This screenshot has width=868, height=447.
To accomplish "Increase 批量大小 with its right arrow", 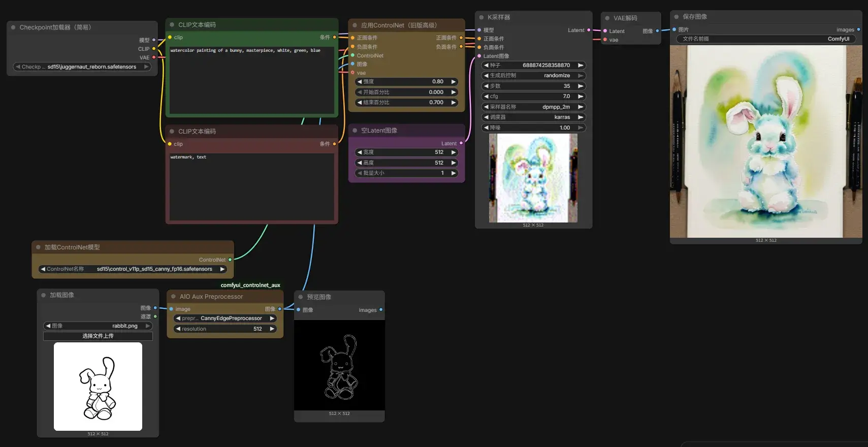I will [x=454, y=173].
